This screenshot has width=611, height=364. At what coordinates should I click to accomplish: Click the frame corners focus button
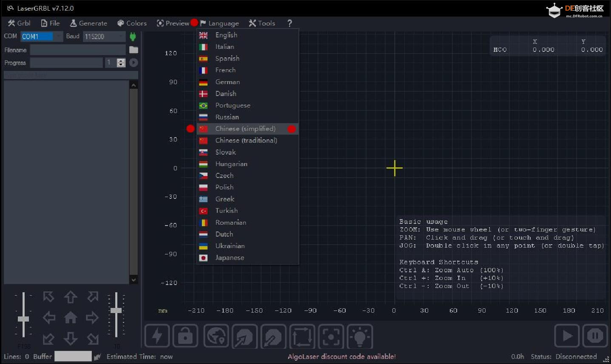pos(331,336)
